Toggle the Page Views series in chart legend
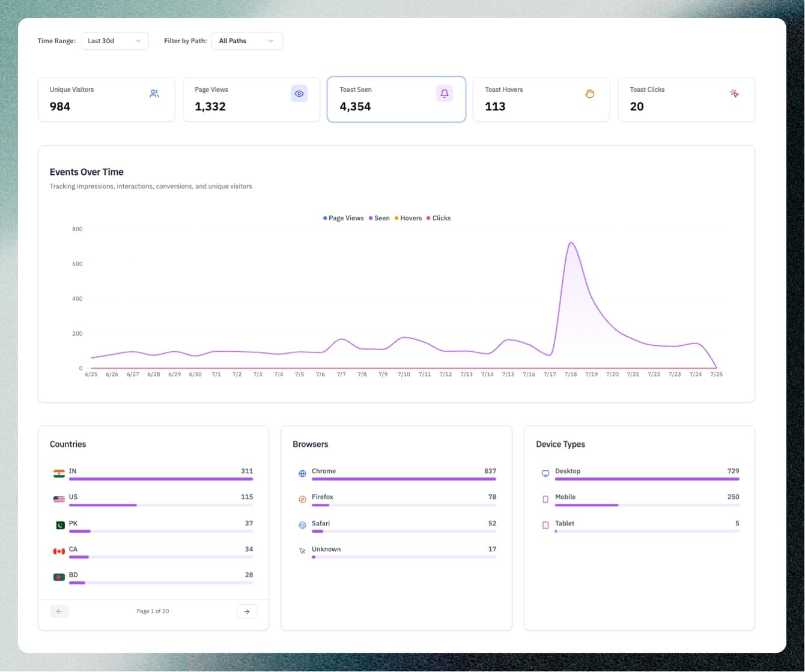The height and width of the screenshot is (672, 805). [x=344, y=218]
